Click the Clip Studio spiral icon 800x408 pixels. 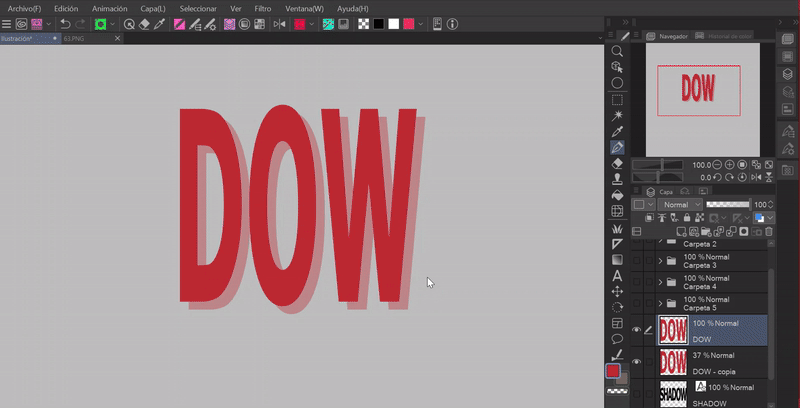pos(21,24)
